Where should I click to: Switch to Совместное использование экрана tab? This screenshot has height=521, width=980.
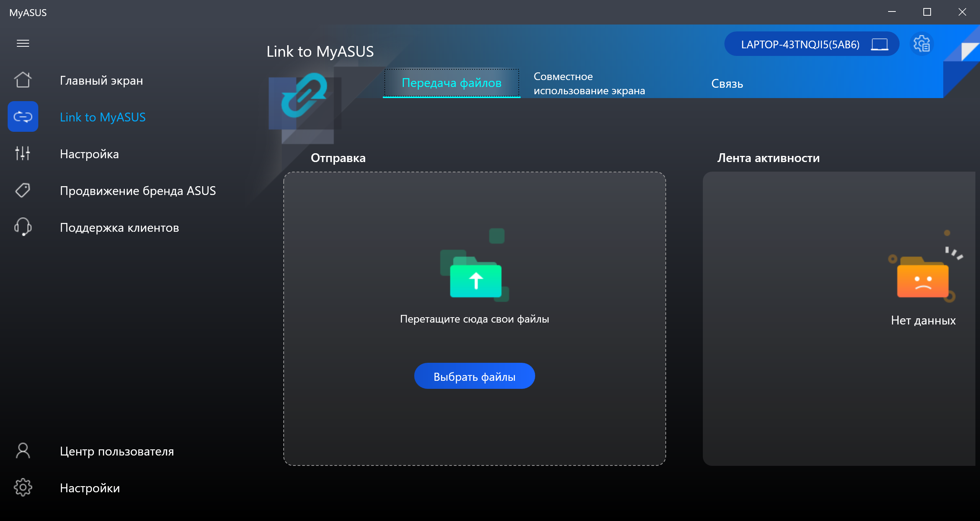coord(589,84)
